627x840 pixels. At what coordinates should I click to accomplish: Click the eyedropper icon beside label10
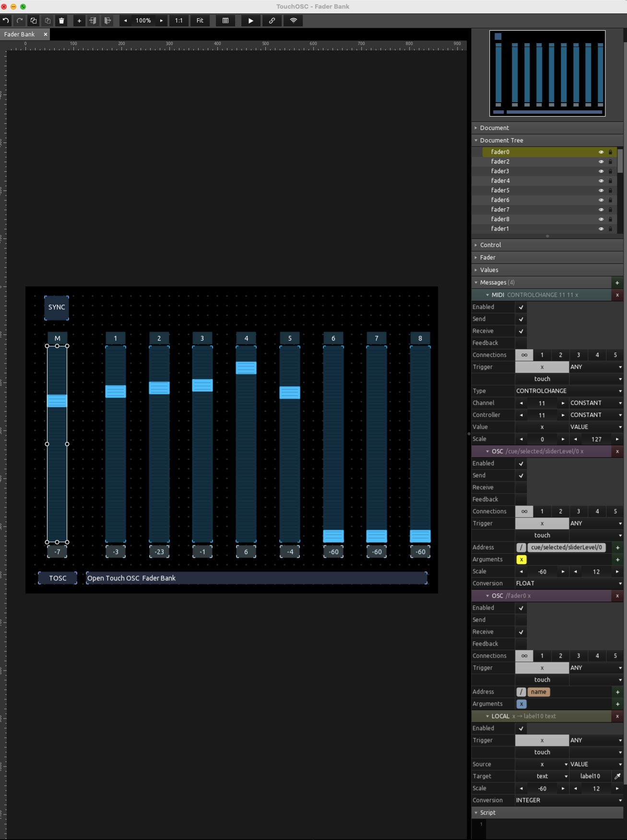pos(617,776)
